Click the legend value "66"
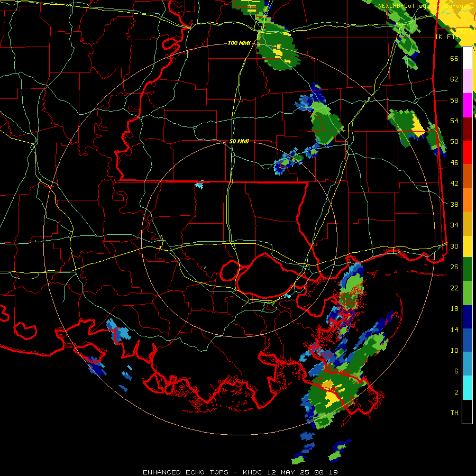The height and width of the screenshot is (476, 476). coord(454,58)
